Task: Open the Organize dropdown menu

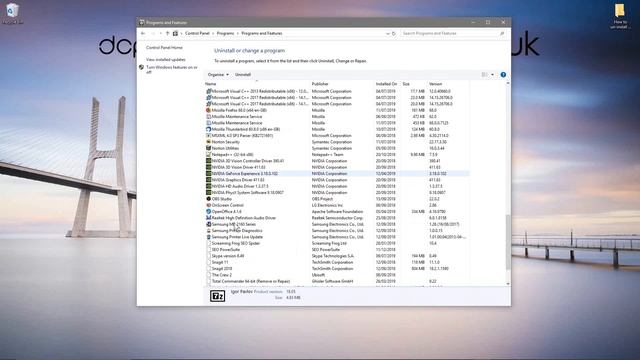Action: 218,75
